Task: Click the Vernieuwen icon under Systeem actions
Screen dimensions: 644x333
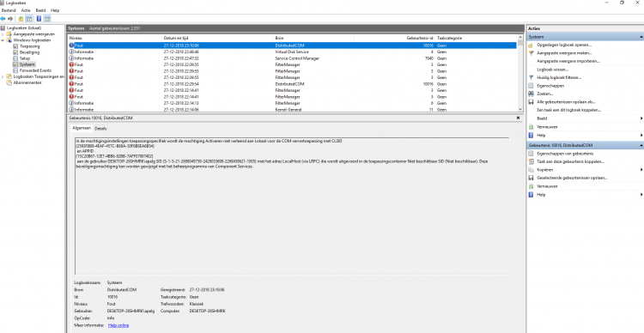Action: [531, 127]
